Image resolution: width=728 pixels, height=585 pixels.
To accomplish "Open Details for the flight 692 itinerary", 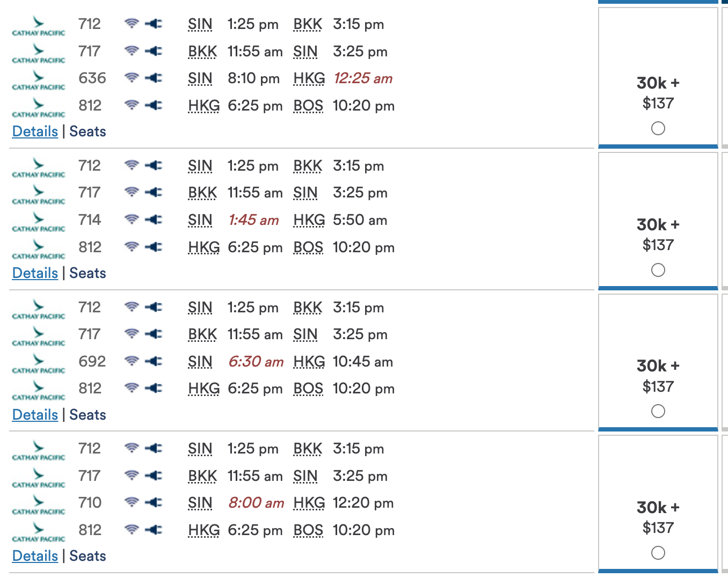I will (x=35, y=415).
